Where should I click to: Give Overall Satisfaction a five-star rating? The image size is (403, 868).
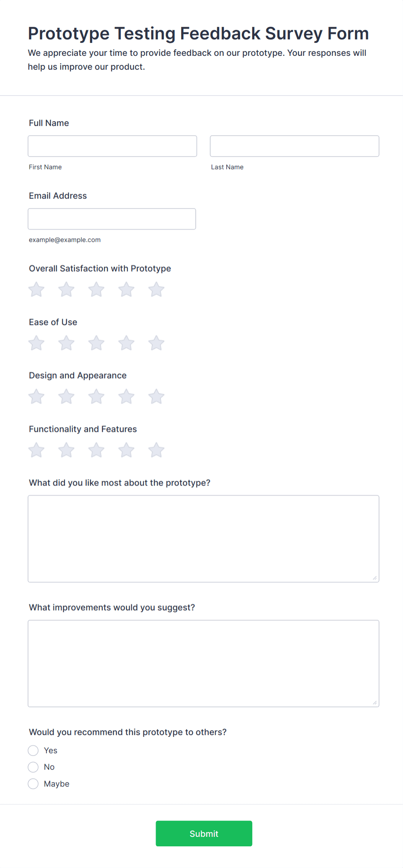click(156, 289)
